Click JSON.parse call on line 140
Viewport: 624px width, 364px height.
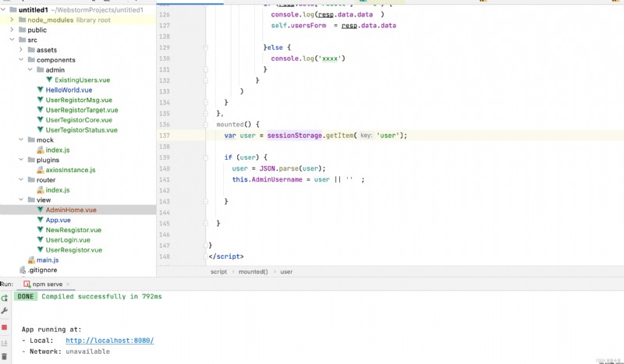[x=292, y=168]
